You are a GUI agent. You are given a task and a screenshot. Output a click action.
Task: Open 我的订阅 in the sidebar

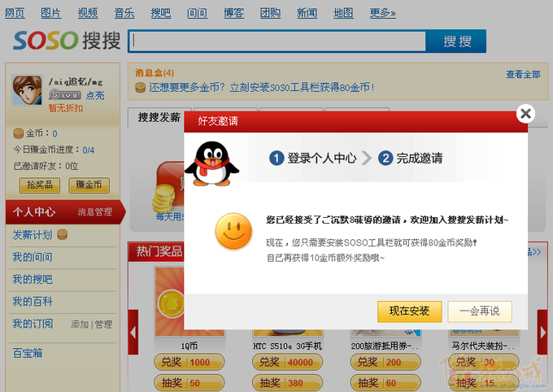pos(33,324)
